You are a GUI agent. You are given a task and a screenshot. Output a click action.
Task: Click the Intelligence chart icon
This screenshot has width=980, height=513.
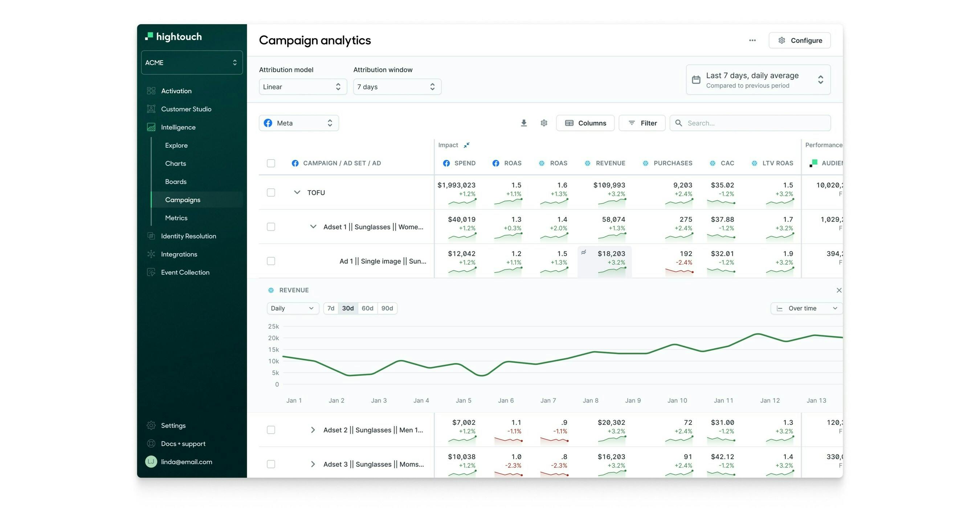point(151,127)
